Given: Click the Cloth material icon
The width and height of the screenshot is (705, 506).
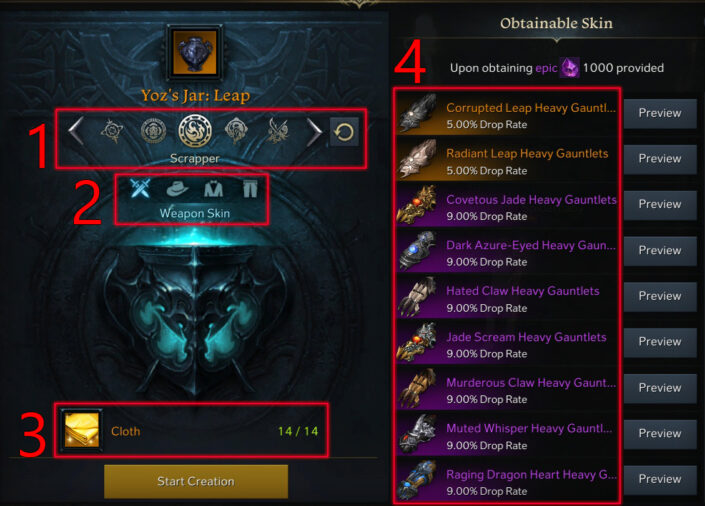Looking at the screenshot, I should pos(82,431).
